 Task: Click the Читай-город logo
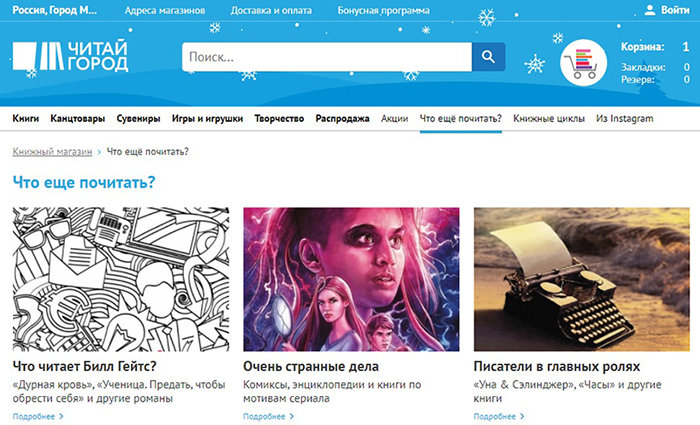pyautogui.click(x=70, y=57)
